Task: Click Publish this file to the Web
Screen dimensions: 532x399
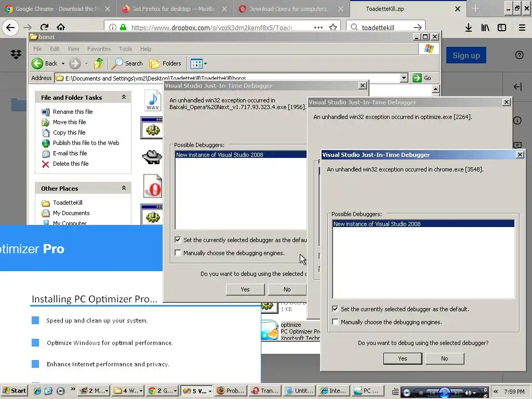Action: tap(86, 143)
